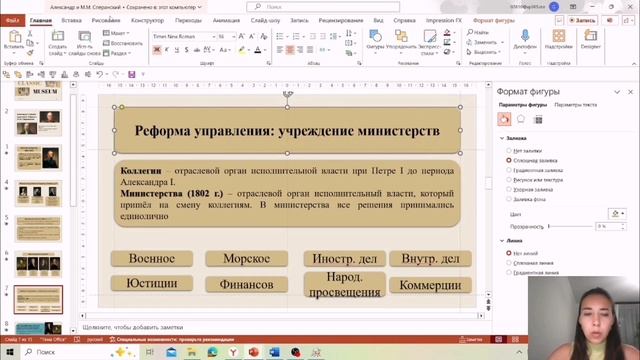Viewport: 640px width, 360px height.
Task: Toggle Bold (Ж) formatting
Action: (x=157, y=50)
